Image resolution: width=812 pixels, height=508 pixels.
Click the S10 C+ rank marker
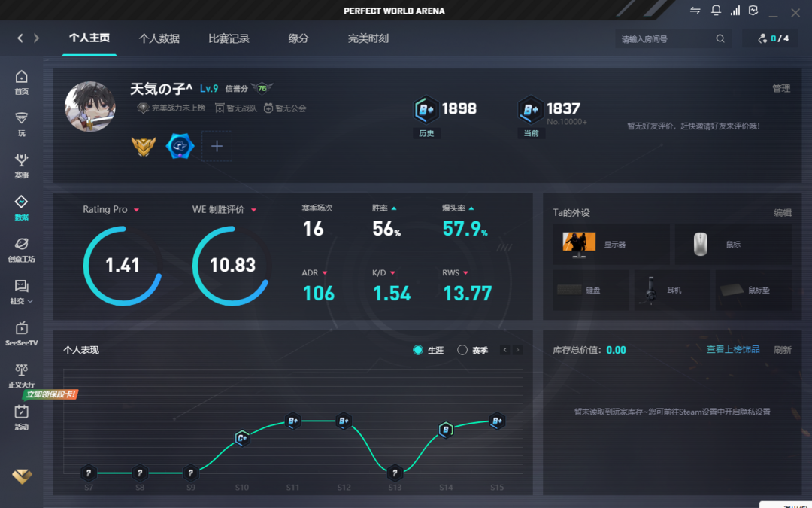242,438
